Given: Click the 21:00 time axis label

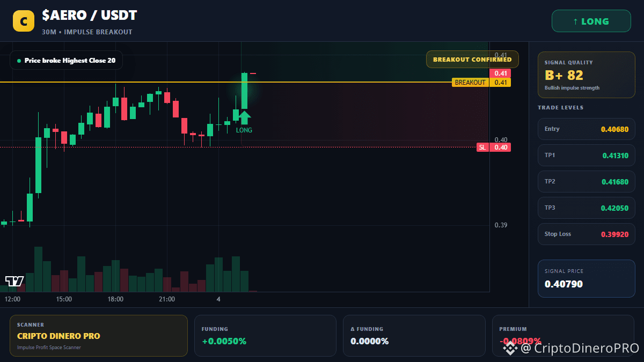Looking at the screenshot, I should click(x=167, y=299).
